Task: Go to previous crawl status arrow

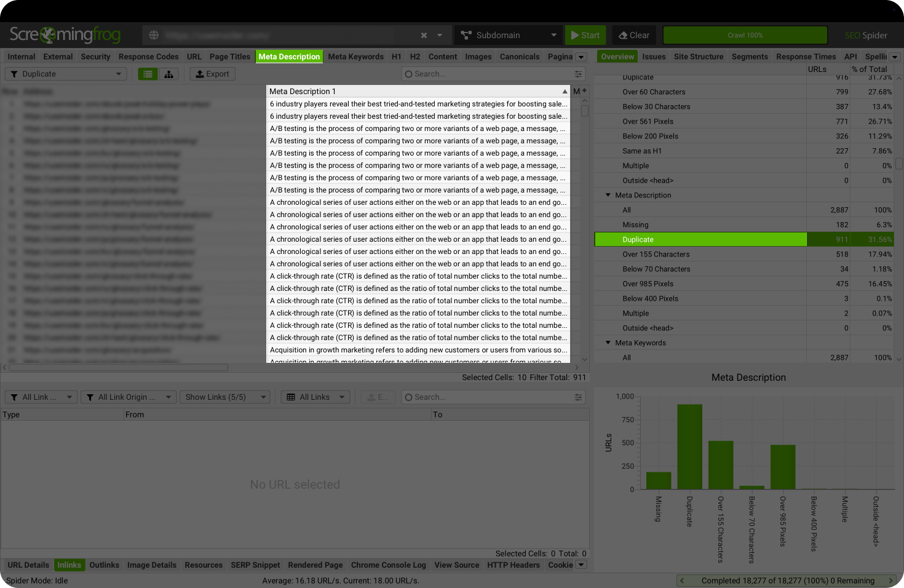Action: point(682,581)
